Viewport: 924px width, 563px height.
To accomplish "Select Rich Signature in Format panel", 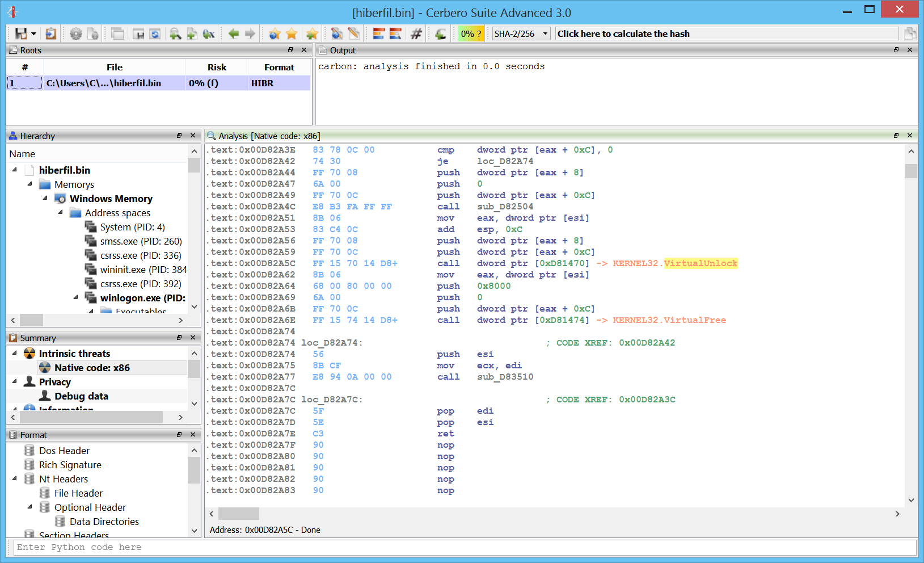I will (70, 465).
